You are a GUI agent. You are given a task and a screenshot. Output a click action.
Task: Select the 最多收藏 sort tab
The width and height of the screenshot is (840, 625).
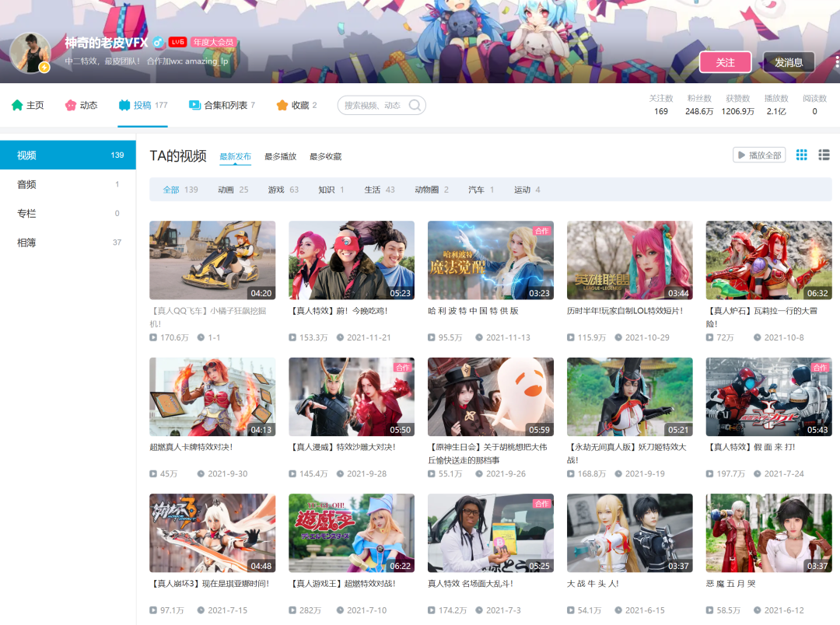pos(325,156)
